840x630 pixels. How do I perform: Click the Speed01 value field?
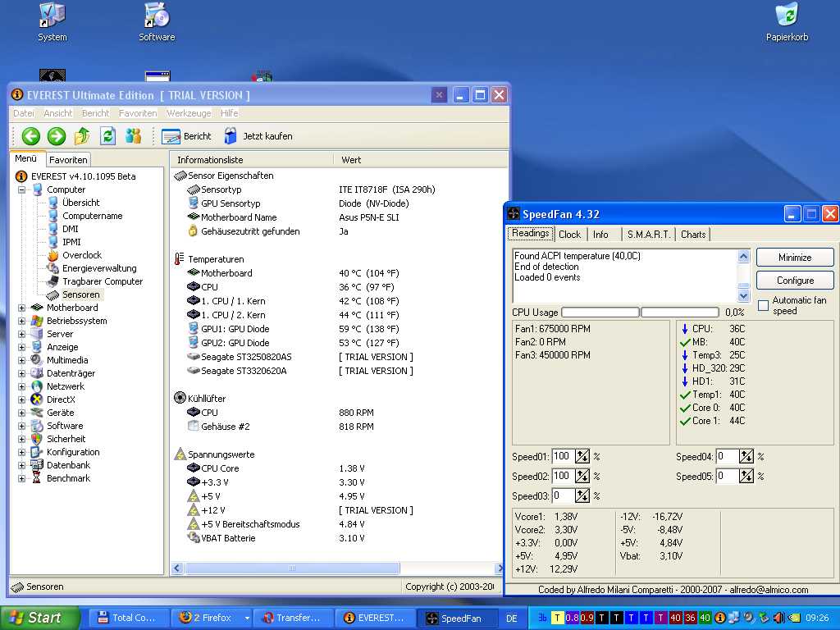click(563, 456)
